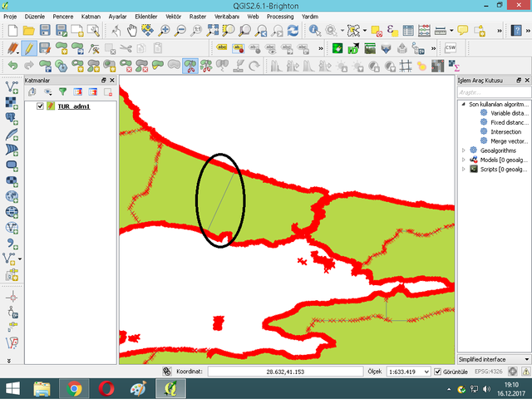The width and height of the screenshot is (532, 404).
Task: Activate the Split Features tool
Action: (190, 66)
